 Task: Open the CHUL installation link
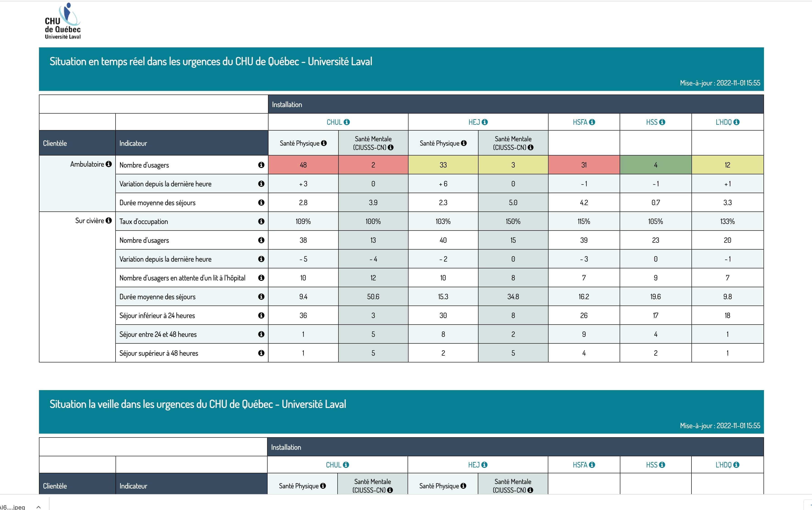(x=334, y=122)
